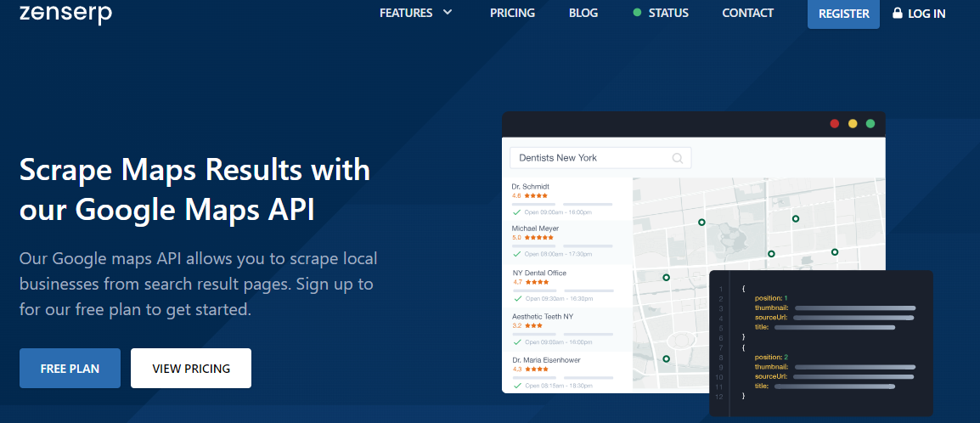Click checkmark beside Open 09:30am - 16:30pm
This screenshot has height=423, width=980.
517,299
